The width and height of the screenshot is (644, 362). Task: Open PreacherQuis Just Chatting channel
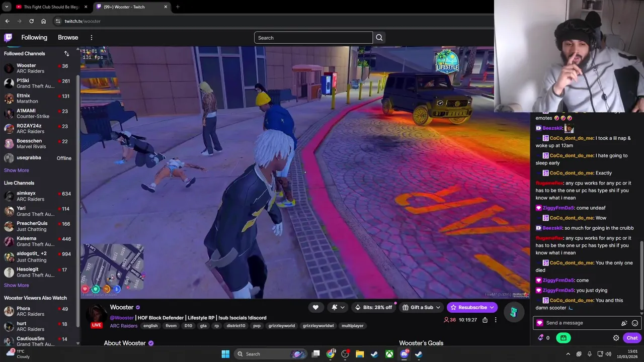[x=38, y=226]
